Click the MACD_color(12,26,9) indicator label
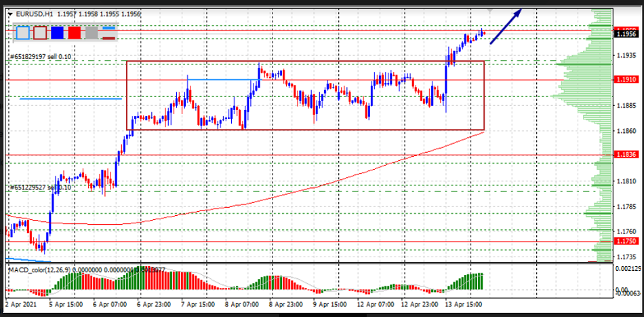 click(x=39, y=269)
